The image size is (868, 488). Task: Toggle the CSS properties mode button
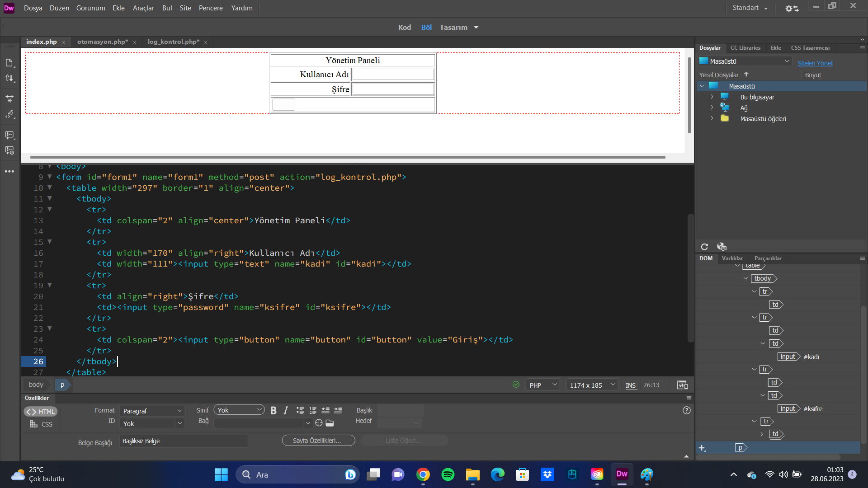(x=41, y=424)
